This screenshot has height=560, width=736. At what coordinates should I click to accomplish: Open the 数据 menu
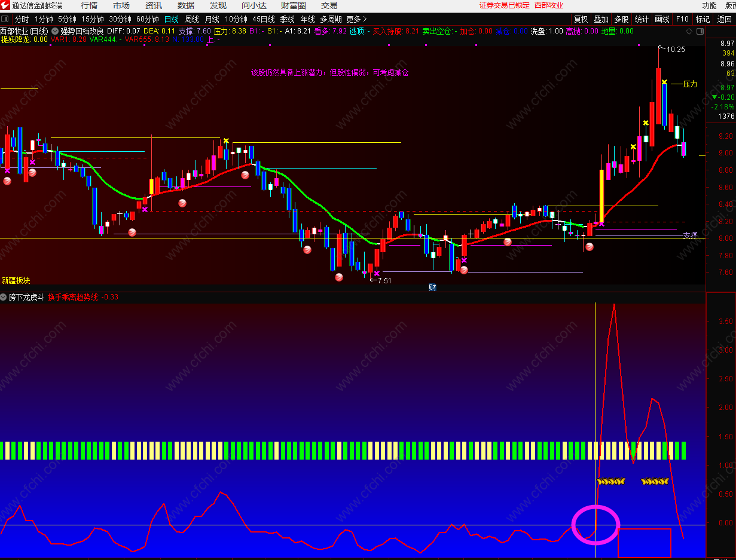pos(186,5)
